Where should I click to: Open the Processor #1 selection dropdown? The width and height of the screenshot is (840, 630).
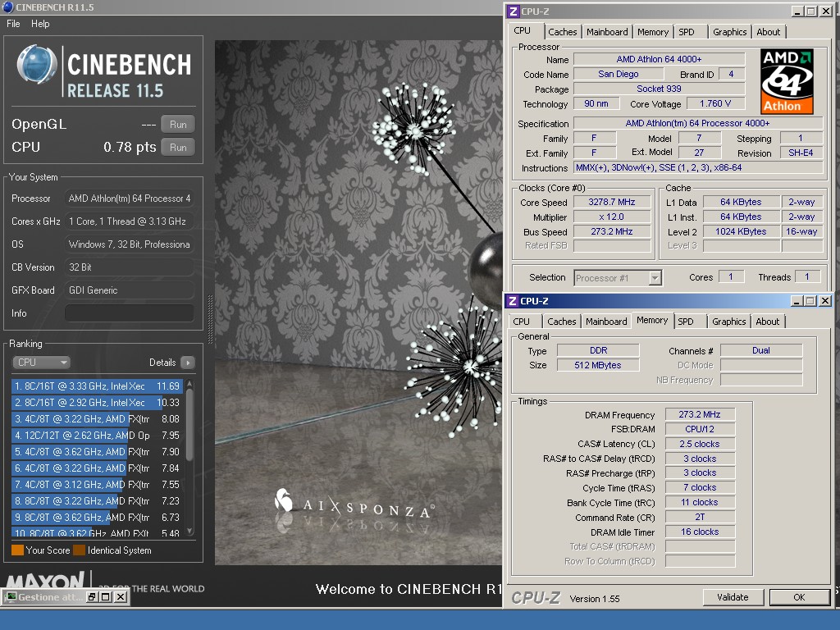[618, 277]
